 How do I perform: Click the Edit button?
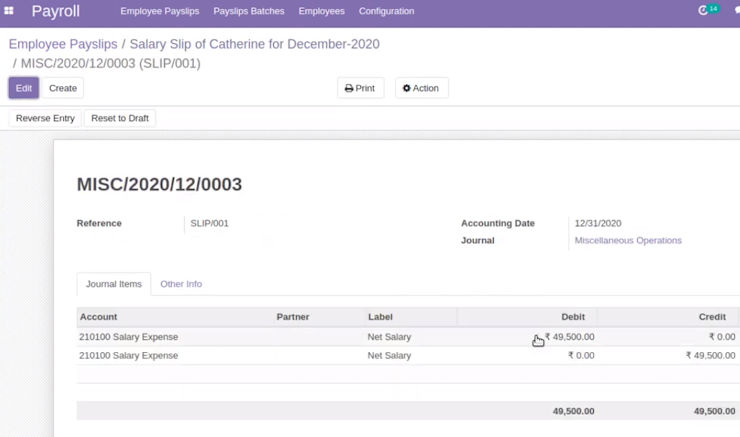point(24,88)
